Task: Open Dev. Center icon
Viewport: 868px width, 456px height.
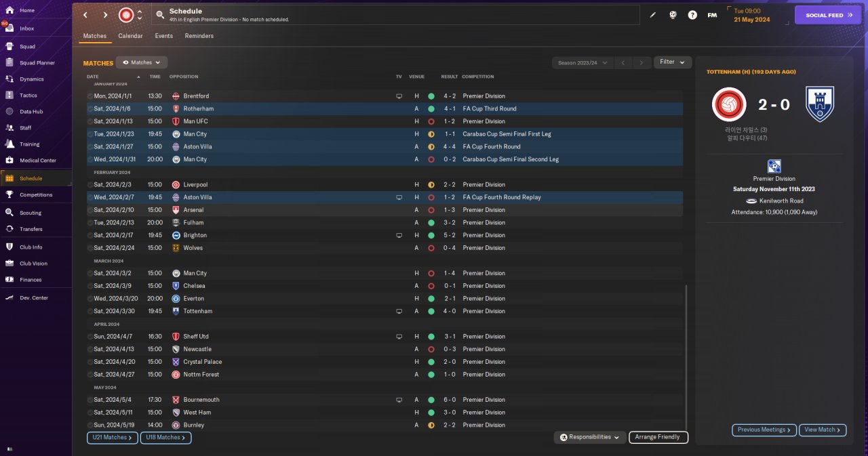Action: [x=9, y=297]
